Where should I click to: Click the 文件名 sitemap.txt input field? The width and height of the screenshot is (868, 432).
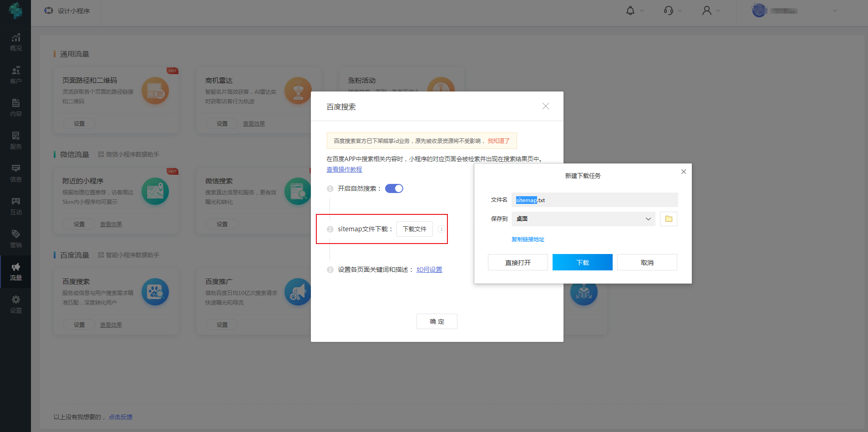[595, 200]
